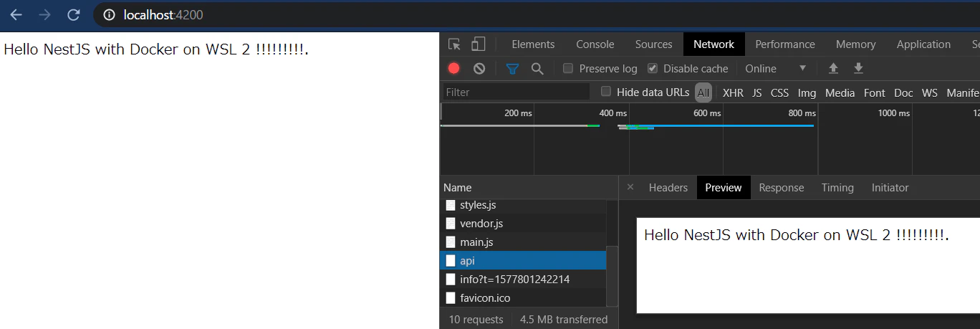Click the site info icon in the address bar
Viewport: 980px width, 329px height.
pos(110,14)
